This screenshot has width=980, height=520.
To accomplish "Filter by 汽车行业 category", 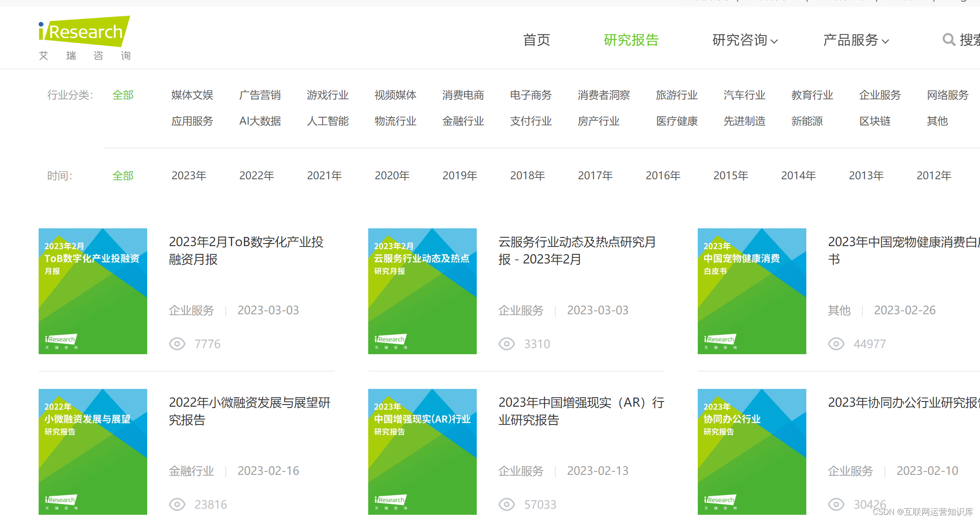I will coord(745,95).
